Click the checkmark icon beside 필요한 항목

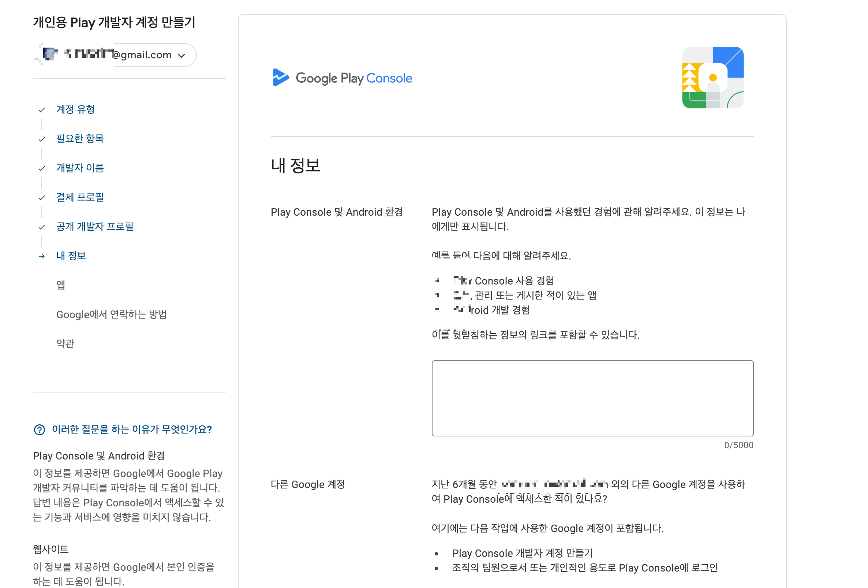[x=42, y=139]
